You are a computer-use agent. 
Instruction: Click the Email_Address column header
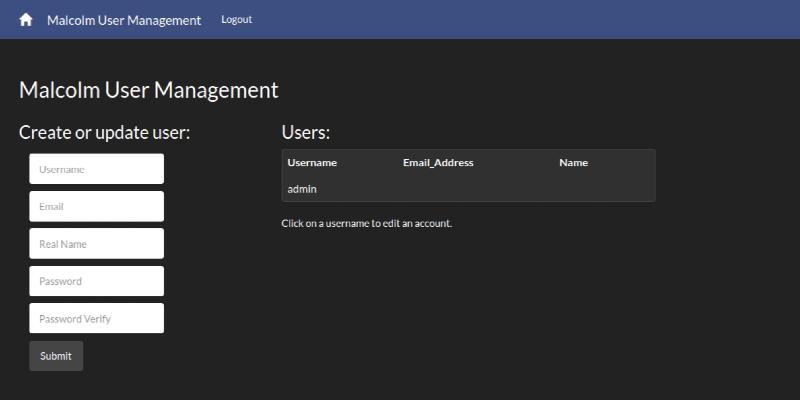(438, 163)
